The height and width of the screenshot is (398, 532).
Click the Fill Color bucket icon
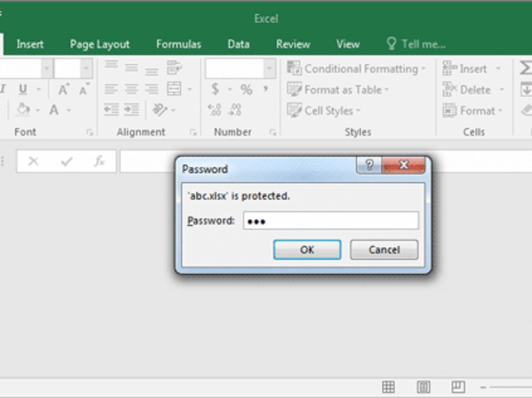(23, 110)
